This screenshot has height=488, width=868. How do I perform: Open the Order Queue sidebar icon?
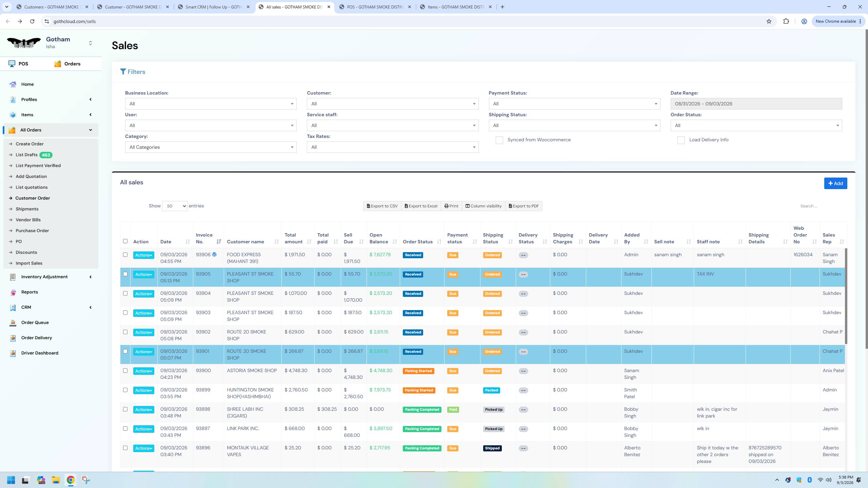pos(13,323)
